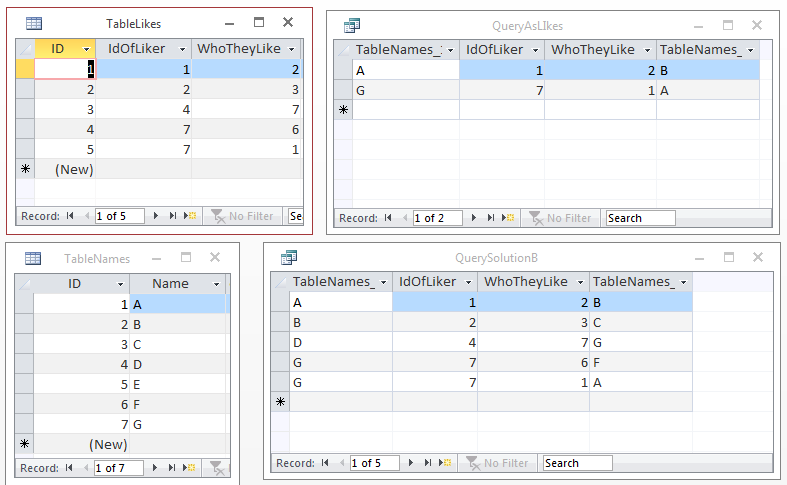
Task: Click F cell in QuerySolutionB last column
Action: [641, 362]
